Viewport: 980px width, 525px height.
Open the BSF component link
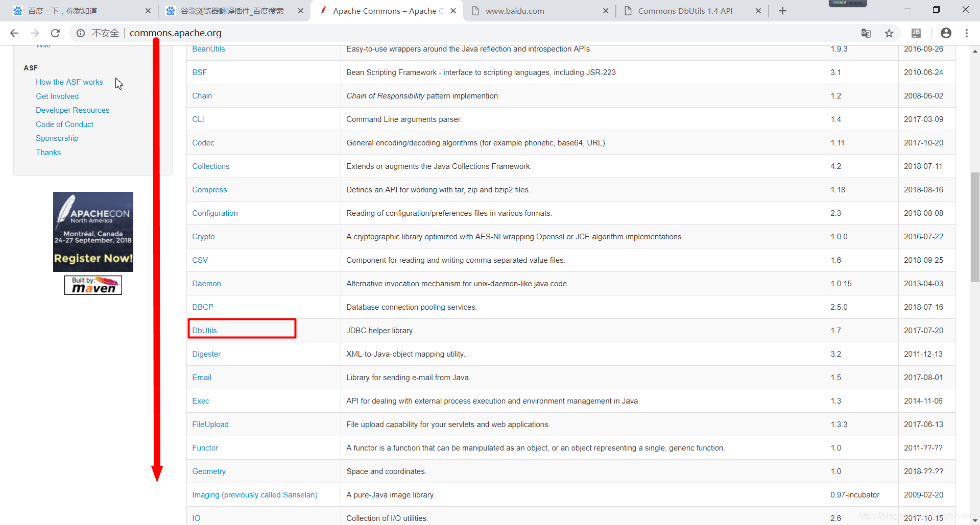click(x=199, y=72)
